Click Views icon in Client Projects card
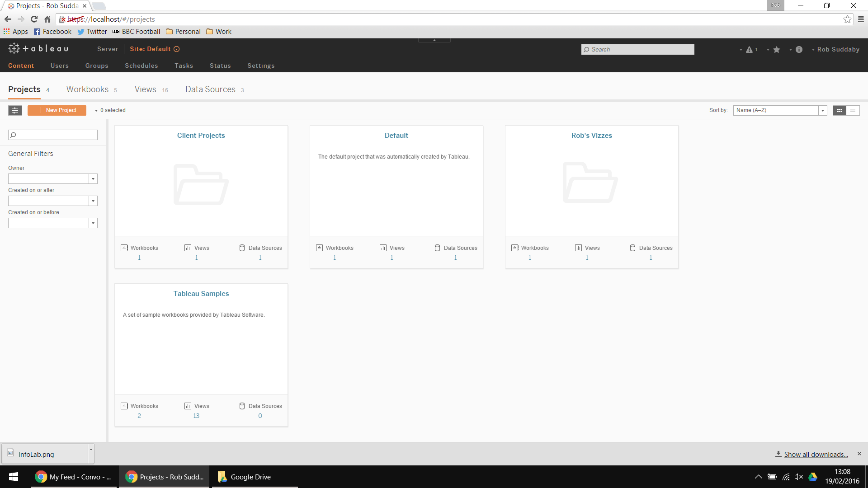 [x=188, y=248]
